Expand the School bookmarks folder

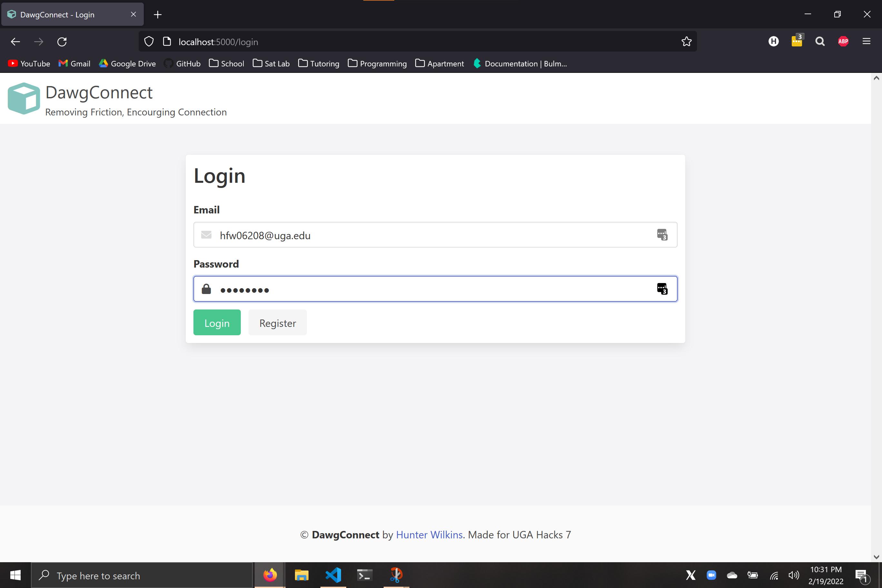coord(227,64)
